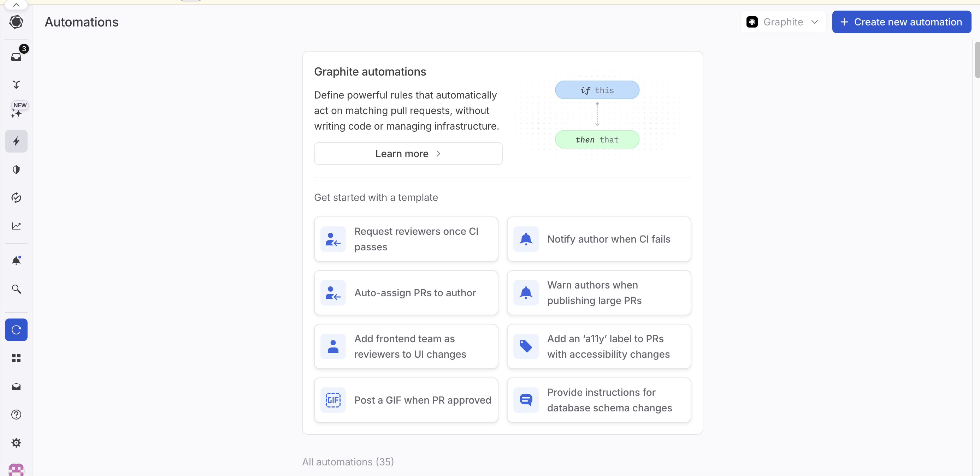Select the search magnifier icon
The image size is (980, 476).
click(x=16, y=289)
